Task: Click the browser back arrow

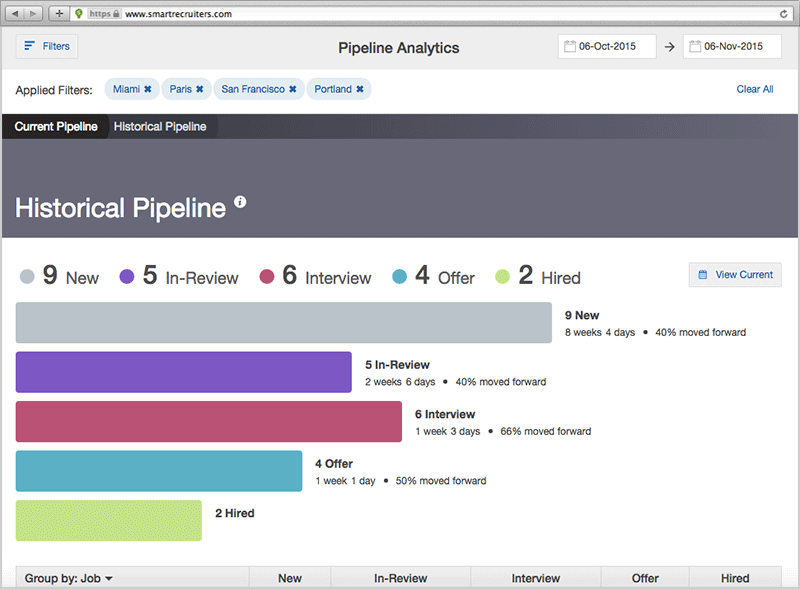Action: tap(15, 13)
